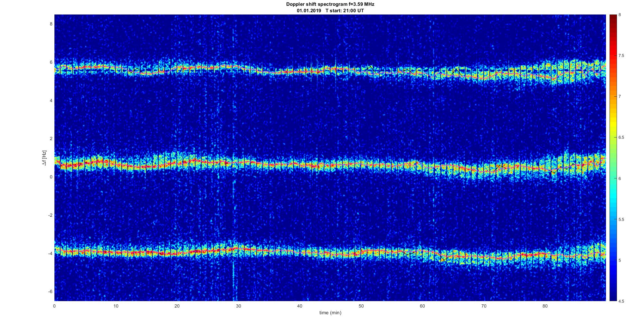Click y-axis tick label '6'
This screenshot has height=323, width=644.
tap(51, 62)
